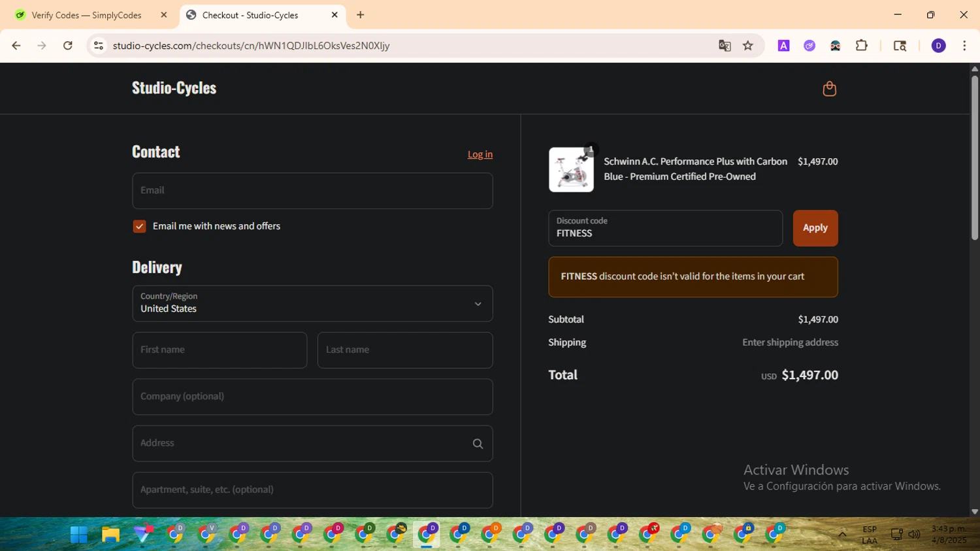Open the taskbar clock and date
The height and width of the screenshot is (551, 980).
(x=949, y=535)
